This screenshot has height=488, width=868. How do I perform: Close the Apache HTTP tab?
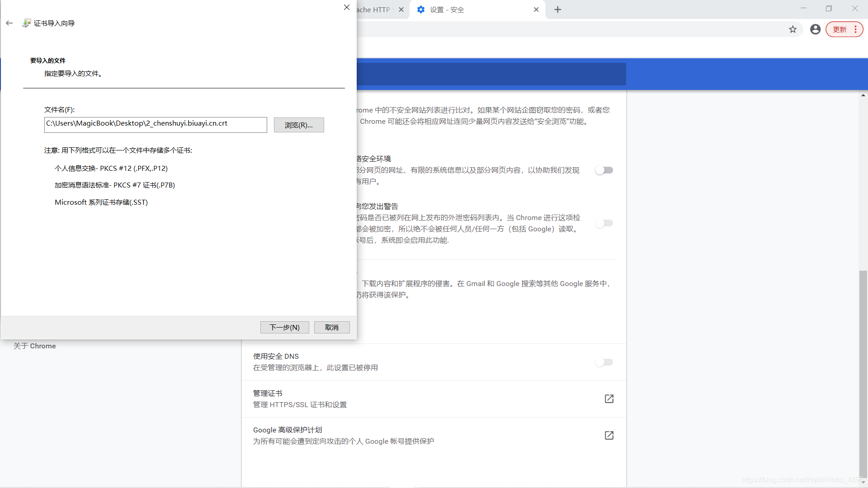point(401,9)
